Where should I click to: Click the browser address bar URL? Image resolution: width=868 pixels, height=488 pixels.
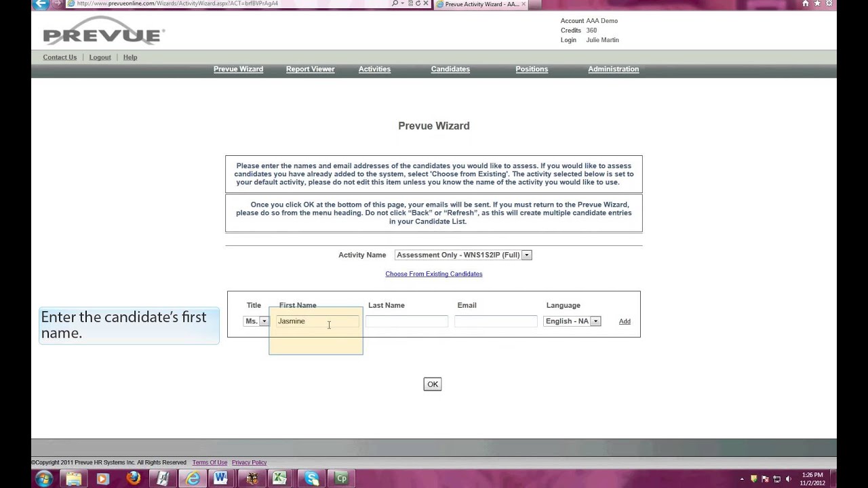178,3
